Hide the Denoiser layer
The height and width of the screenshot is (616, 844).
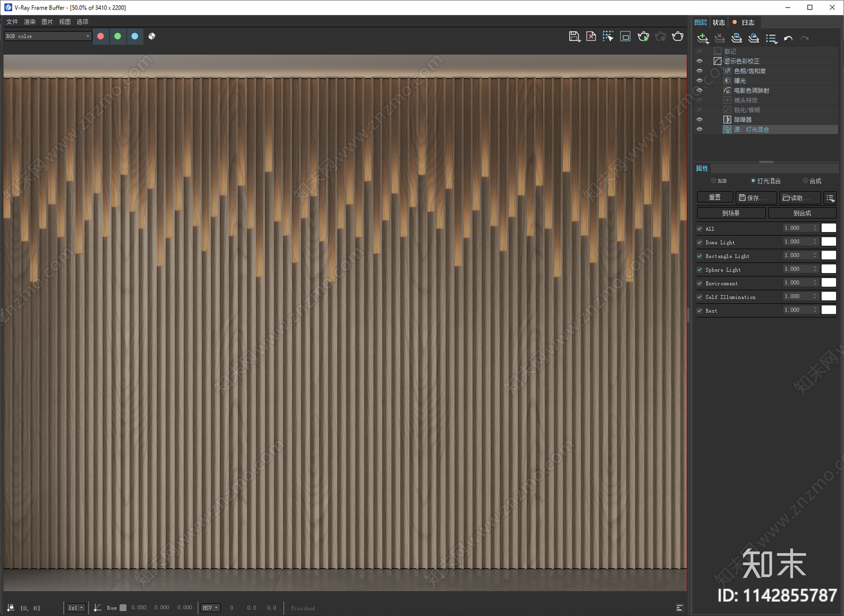tap(699, 120)
